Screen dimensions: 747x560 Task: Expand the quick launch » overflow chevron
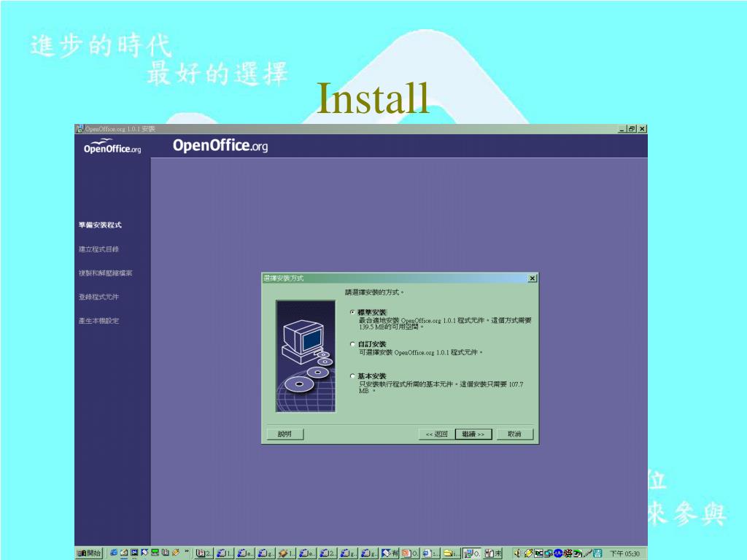[x=187, y=553]
